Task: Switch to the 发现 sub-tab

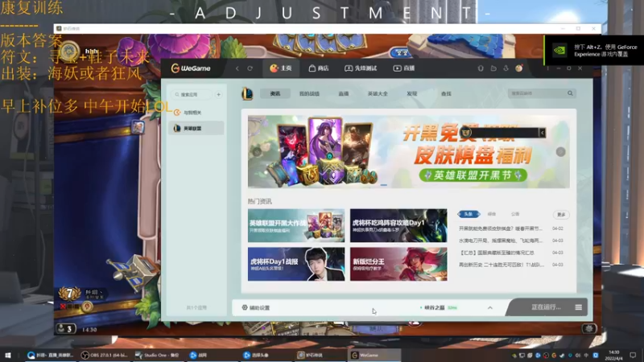Action: pos(412,94)
